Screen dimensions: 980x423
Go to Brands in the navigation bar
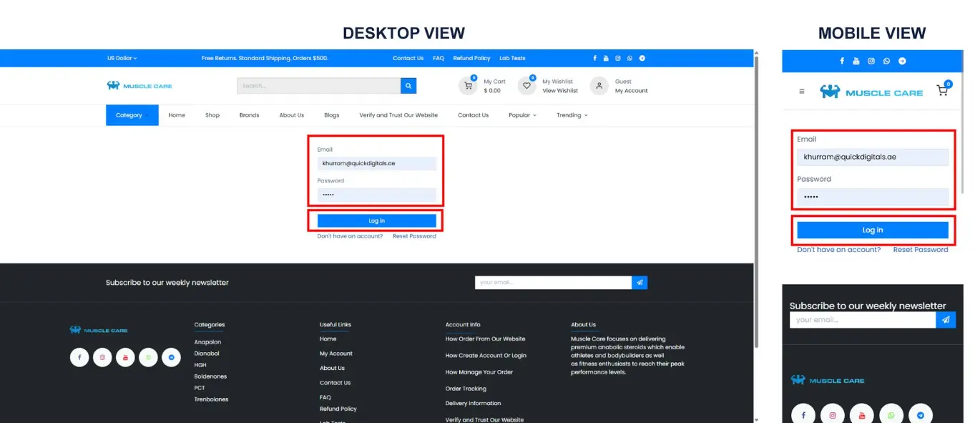(249, 115)
